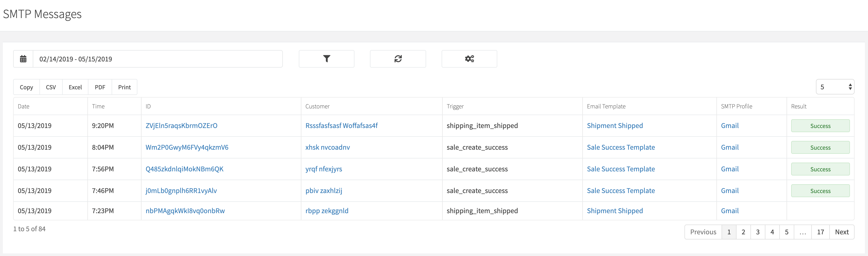Click Success badge in 7:56PM row
This screenshot has height=256, width=868.
[x=820, y=169]
